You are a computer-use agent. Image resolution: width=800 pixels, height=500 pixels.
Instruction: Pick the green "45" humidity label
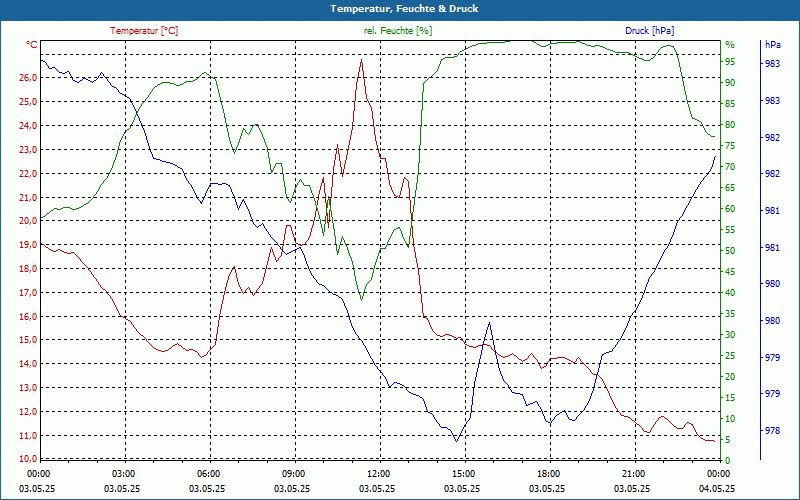730,272
